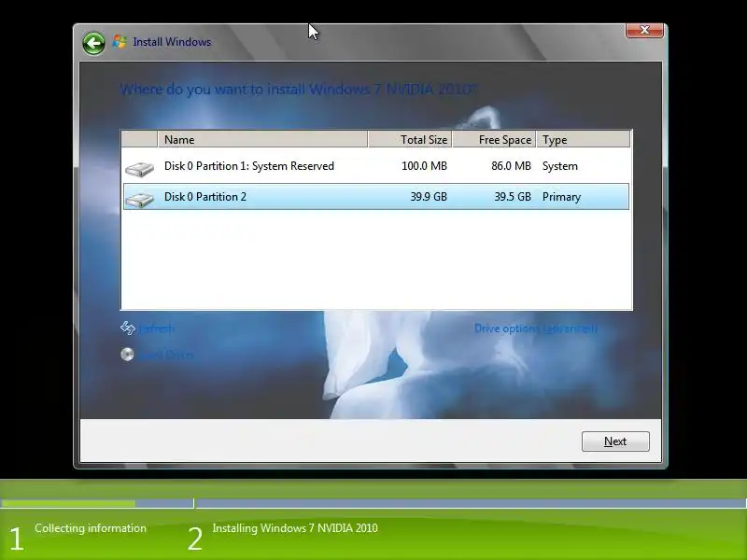This screenshot has height=560, width=747.
Task: Sort by Free Space column header
Action: click(494, 139)
